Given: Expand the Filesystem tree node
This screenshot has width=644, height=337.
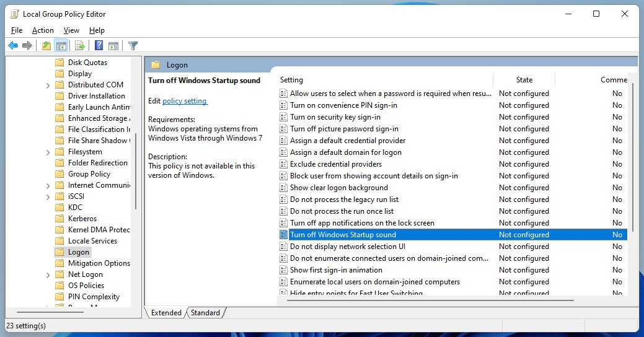Looking at the screenshot, I should (x=48, y=152).
